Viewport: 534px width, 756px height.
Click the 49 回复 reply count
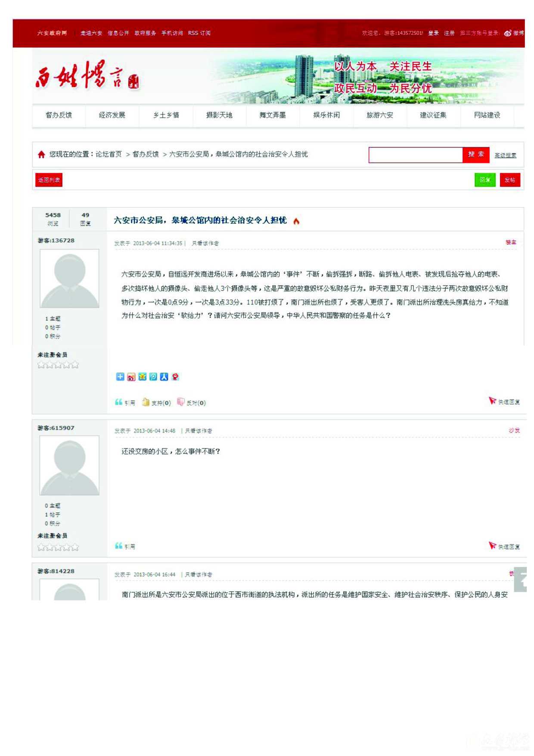coord(85,219)
